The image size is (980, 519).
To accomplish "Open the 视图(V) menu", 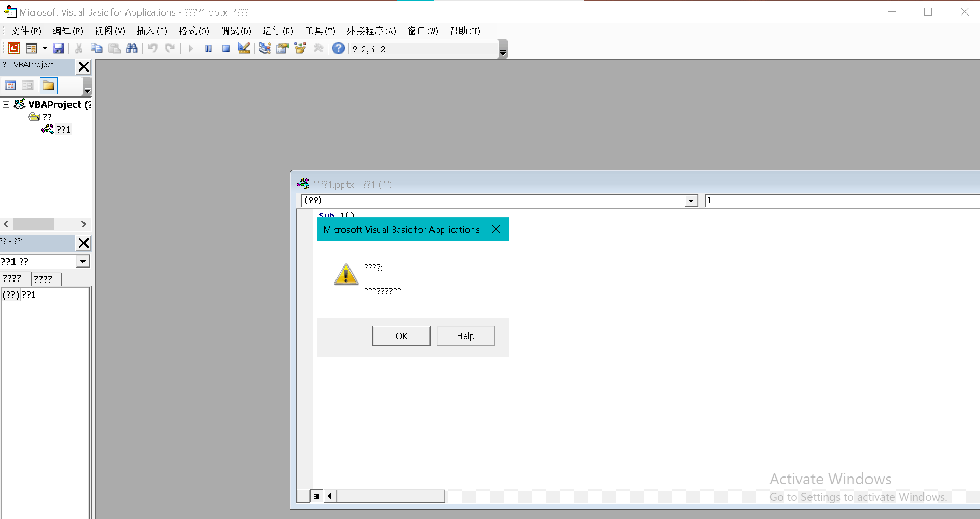I will [x=110, y=31].
